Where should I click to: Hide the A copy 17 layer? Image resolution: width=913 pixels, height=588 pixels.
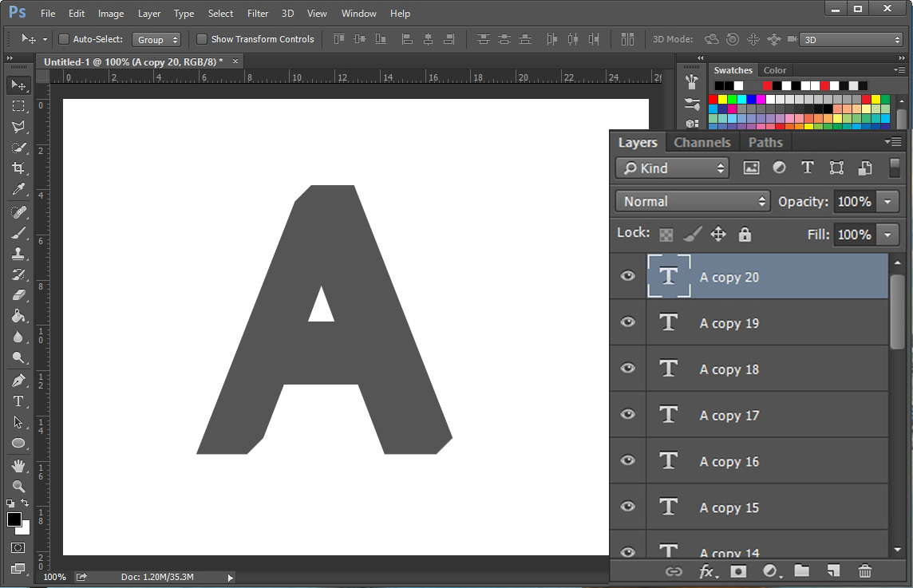click(x=627, y=414)
